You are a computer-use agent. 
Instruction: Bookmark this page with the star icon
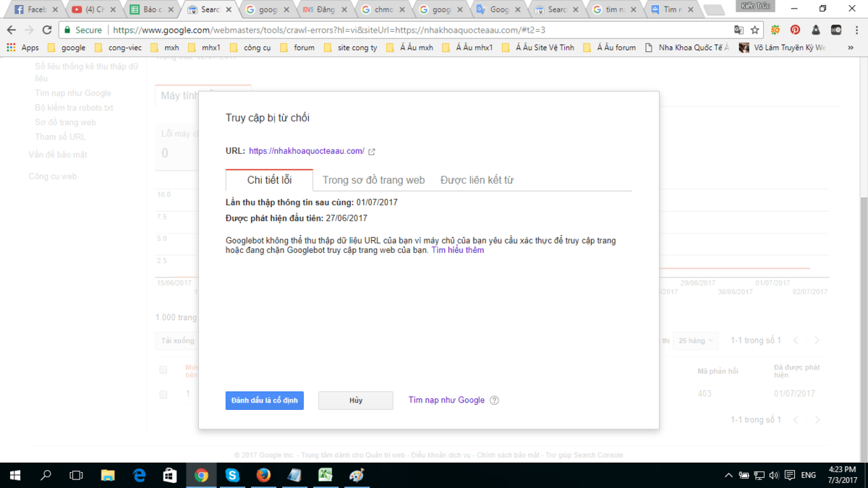(x=755, y=30)
